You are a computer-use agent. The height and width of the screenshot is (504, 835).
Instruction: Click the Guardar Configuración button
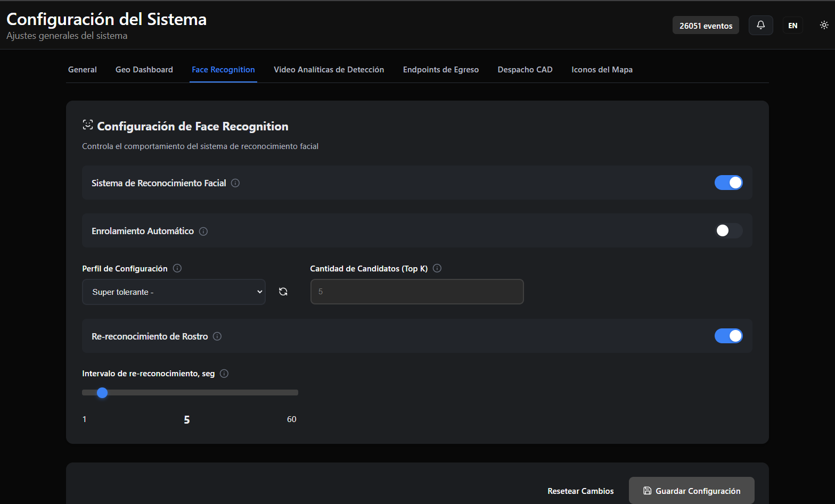tap(692, 491)
